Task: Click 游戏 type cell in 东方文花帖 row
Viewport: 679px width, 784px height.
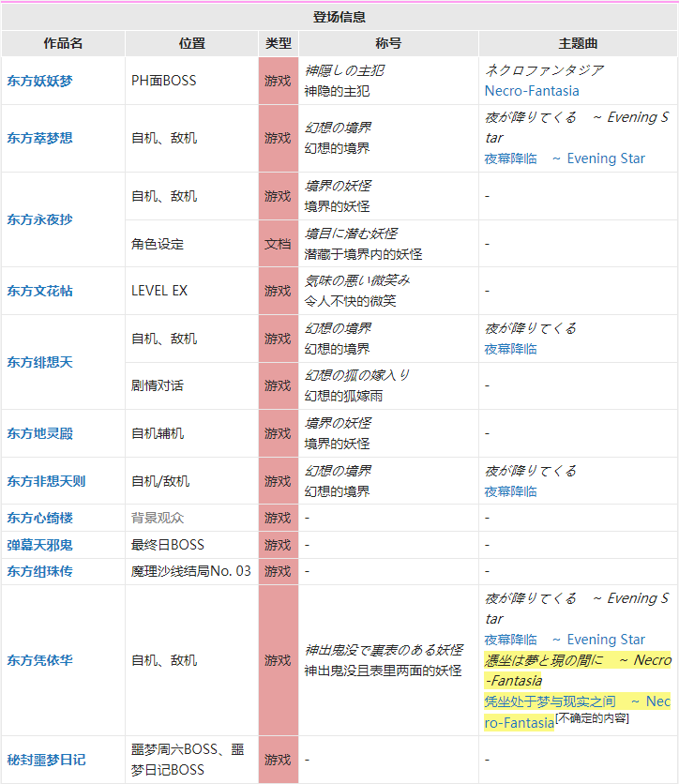Action: (279, 291)
